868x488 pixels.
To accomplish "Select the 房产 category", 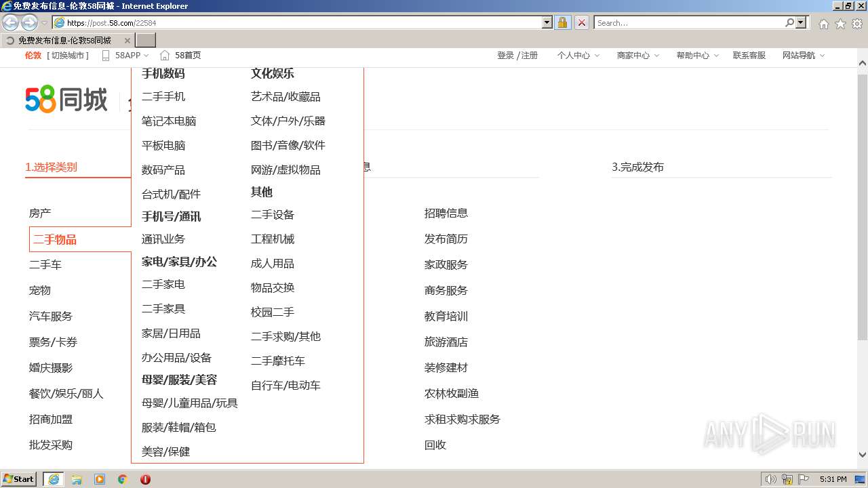I will coord(40,213).
